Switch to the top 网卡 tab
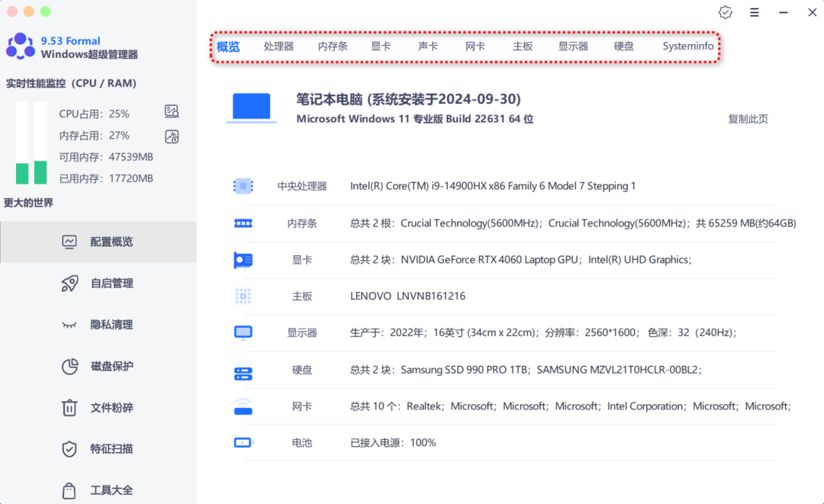 tap(475, 47)
